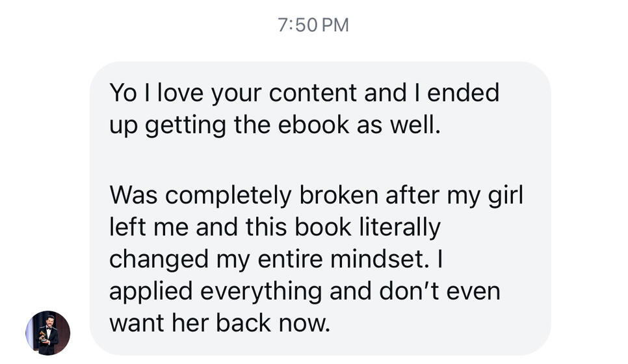628x364 pixels.
Task: Click the "changed my entire mindset" line
Action: [276, 259]
